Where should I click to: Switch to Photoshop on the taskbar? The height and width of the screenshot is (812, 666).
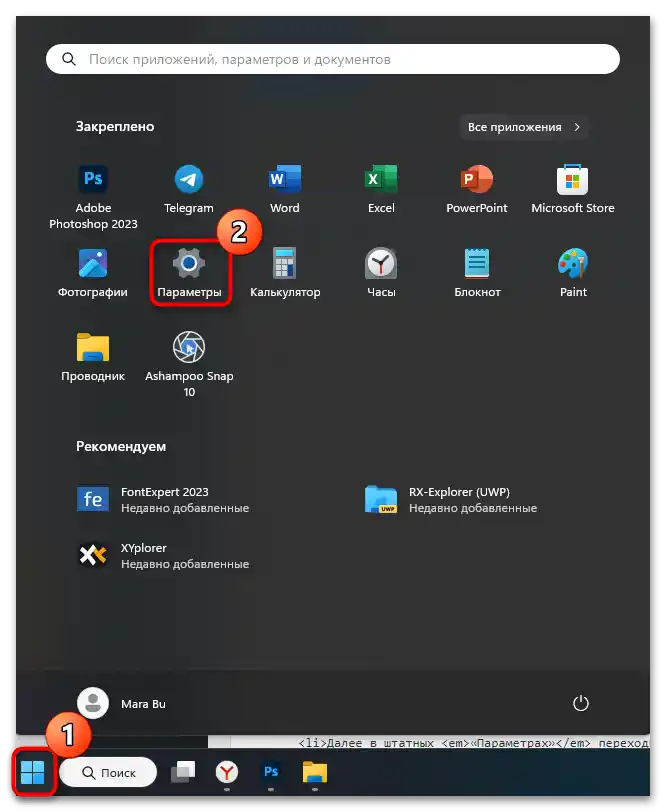271,772
